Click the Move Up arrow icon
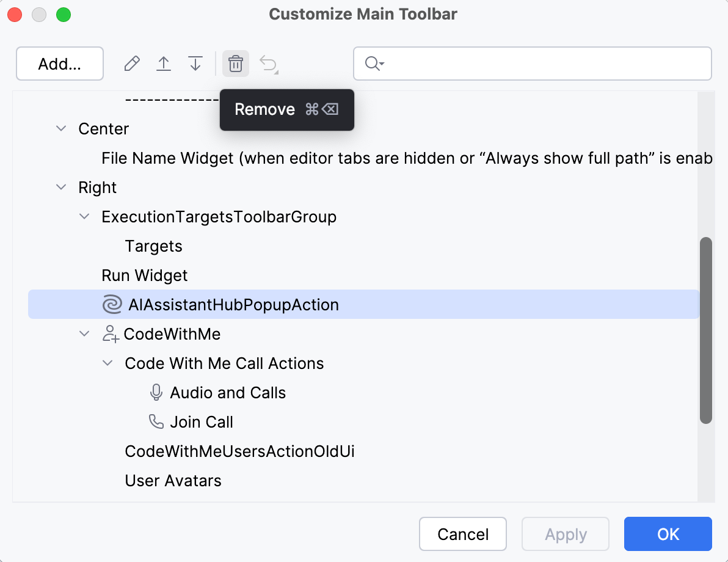 tap(164, 64)
